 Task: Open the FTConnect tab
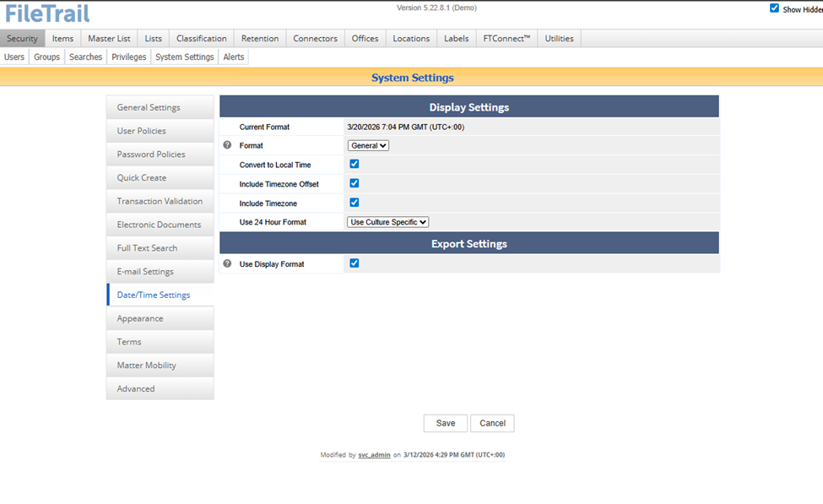(x=507, y=38)
